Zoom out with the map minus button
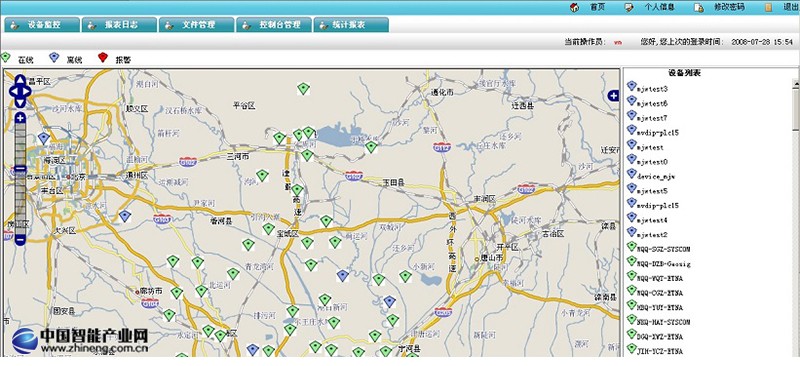 pos(20,239)
